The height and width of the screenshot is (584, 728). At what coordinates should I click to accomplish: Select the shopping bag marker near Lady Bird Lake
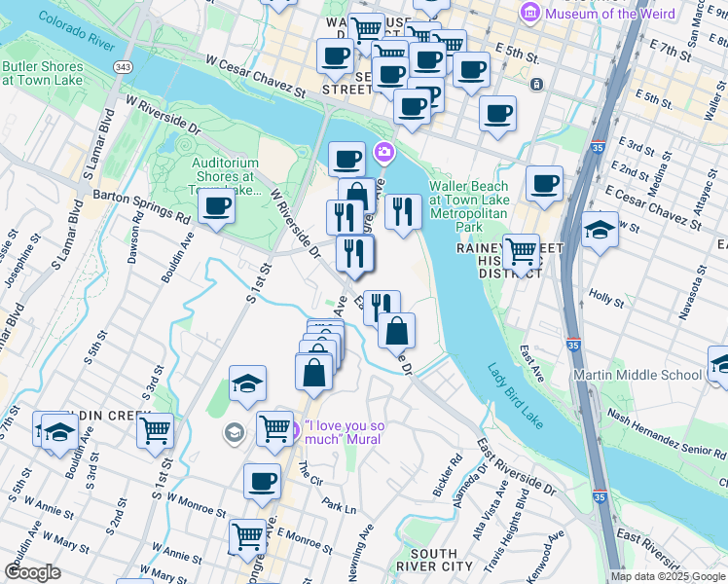pos(396,331)
